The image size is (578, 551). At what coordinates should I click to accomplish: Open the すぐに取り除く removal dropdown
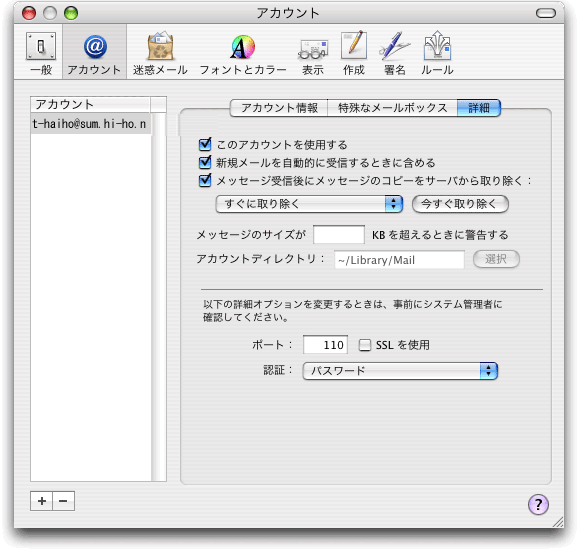(309, 204)
